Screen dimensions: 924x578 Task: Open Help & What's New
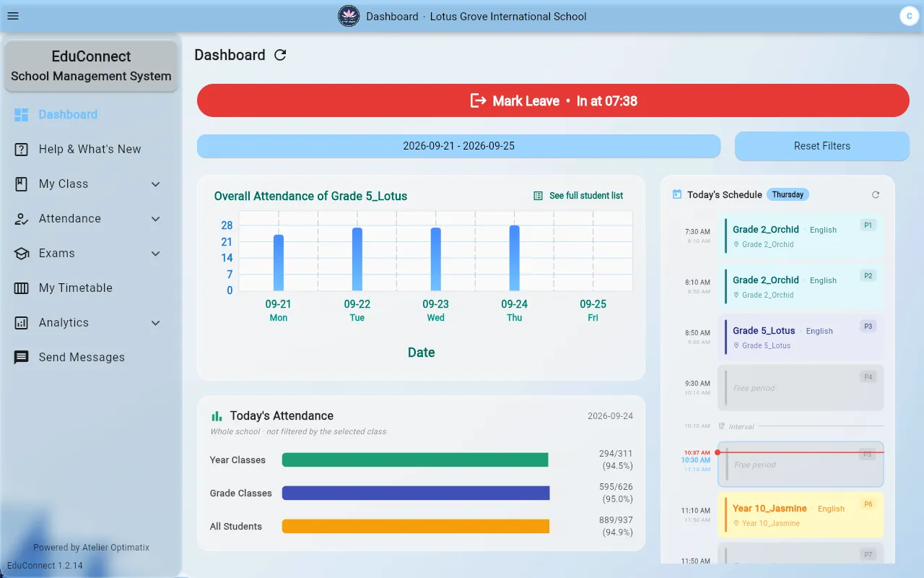pos(91,149)
